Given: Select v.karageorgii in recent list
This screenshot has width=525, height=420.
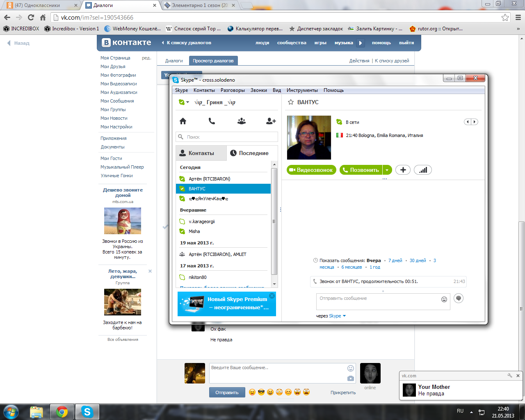Looking at the screenshot, I should click(x=223, y=221).
